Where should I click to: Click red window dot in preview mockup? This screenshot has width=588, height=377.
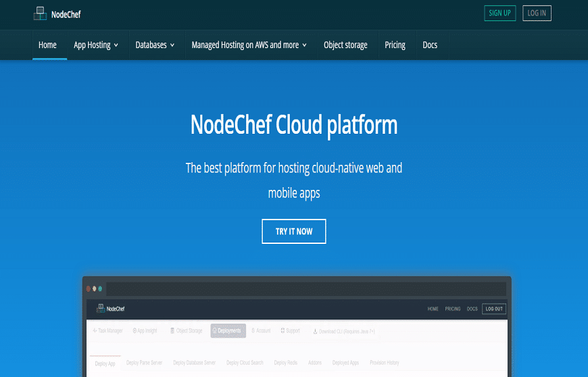point(89,288)
